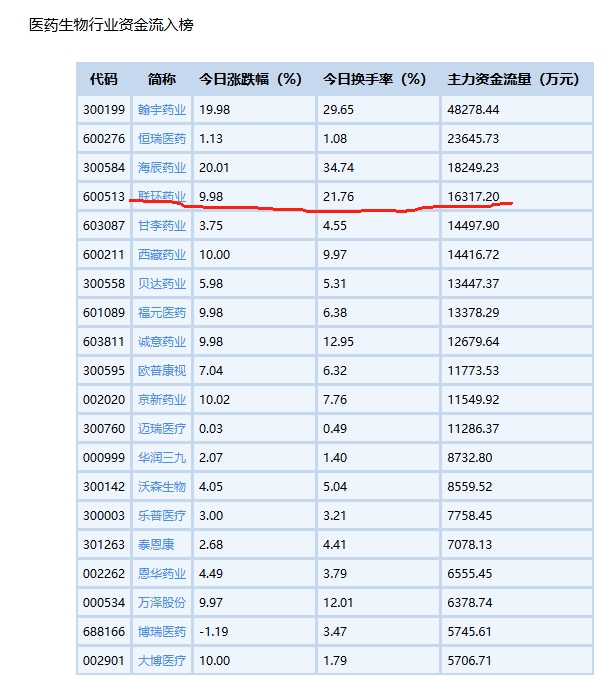This screenshot has width=606, height=684.
Task: Click the turnover rate value 29.65
Action: tap(338, 109)
